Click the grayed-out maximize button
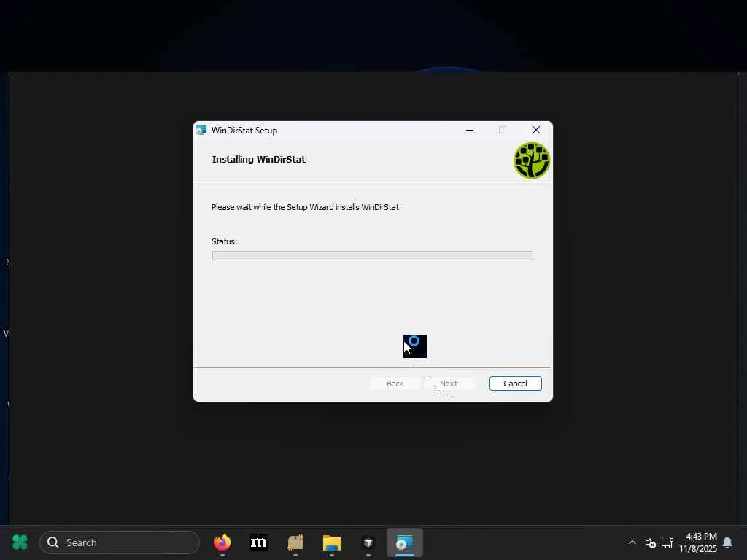Screen dimensions: 747x560 (503, 130)
